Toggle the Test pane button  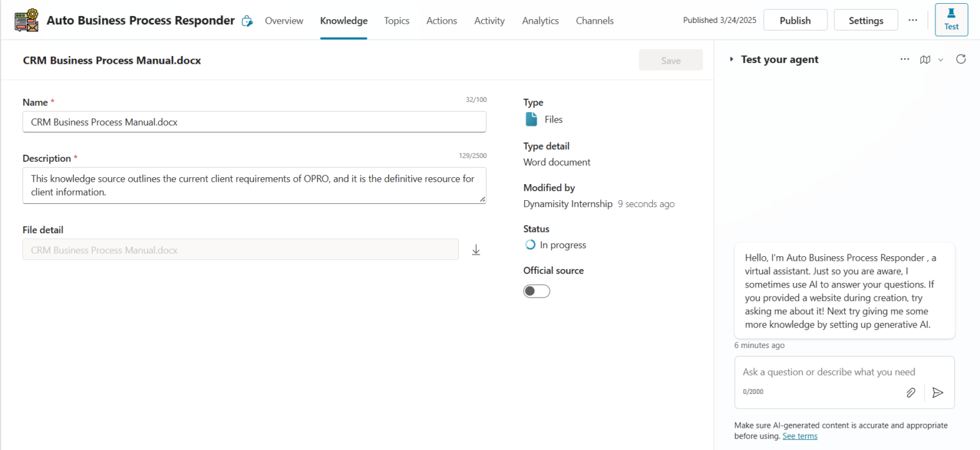click(x=951, y=20)
